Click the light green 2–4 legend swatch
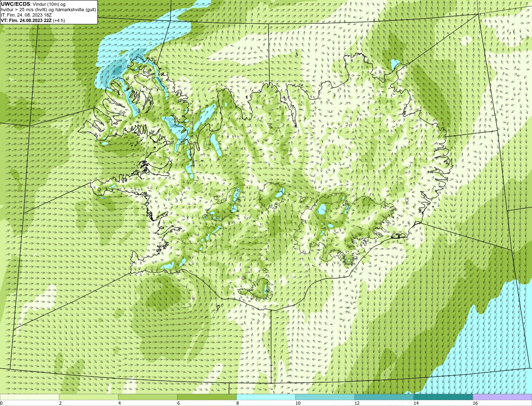The height and width of the screenshot is (406, 532). (89, 397)
